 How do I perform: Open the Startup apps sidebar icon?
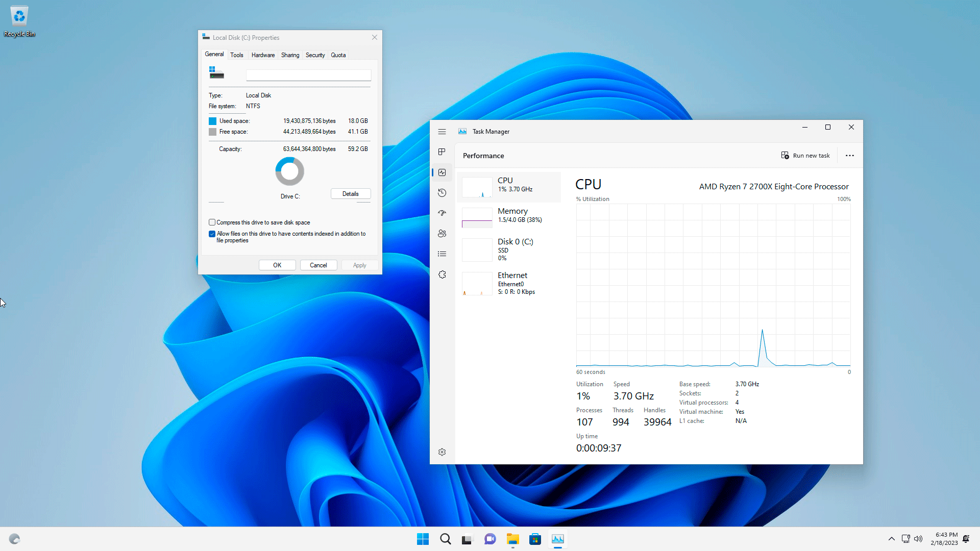[442, 213]
